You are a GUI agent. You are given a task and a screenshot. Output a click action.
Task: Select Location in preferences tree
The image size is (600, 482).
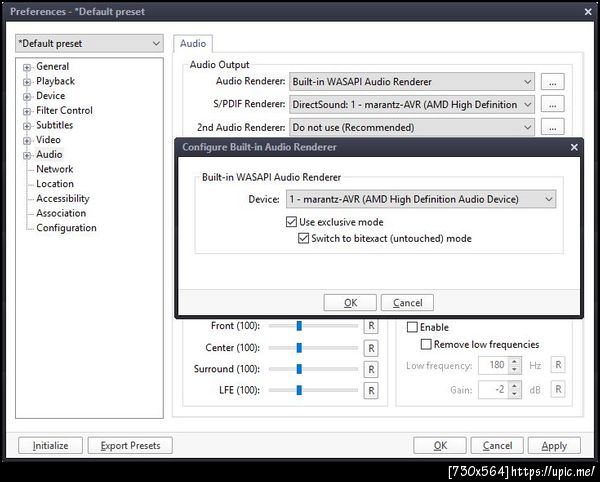[x=55, y=184]
